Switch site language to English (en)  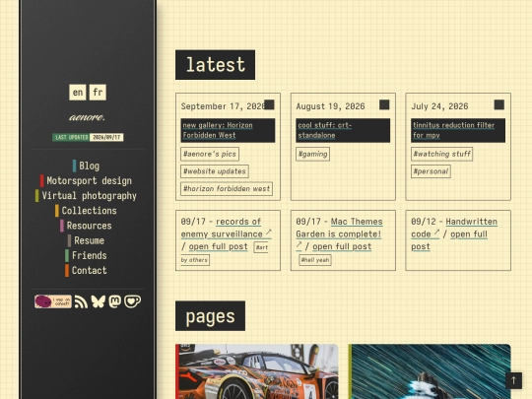(78, 93)
